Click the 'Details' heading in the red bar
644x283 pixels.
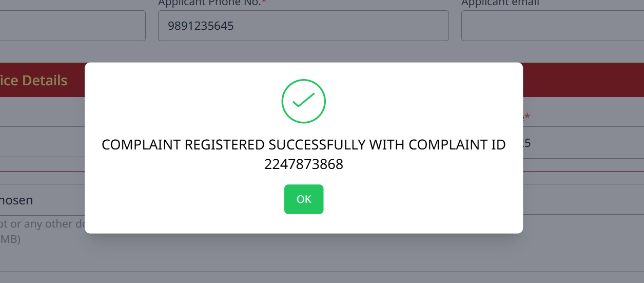45,81
